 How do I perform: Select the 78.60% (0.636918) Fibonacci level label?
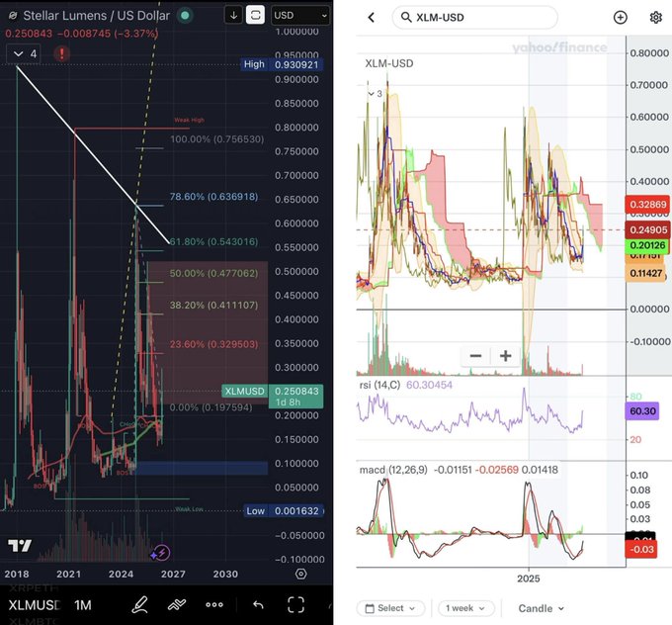pyautogui.click(x=213, y=197)
